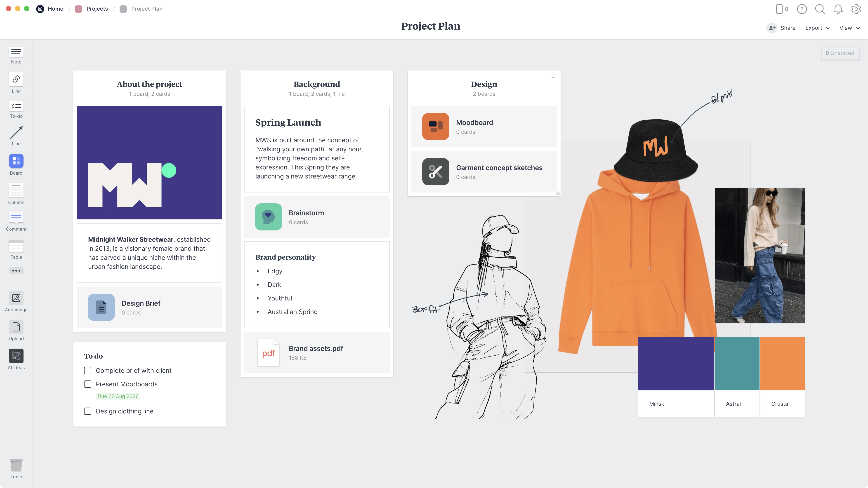Screen dimensions: 868x488
Task: Select the Home menu item
Action: 55,8
